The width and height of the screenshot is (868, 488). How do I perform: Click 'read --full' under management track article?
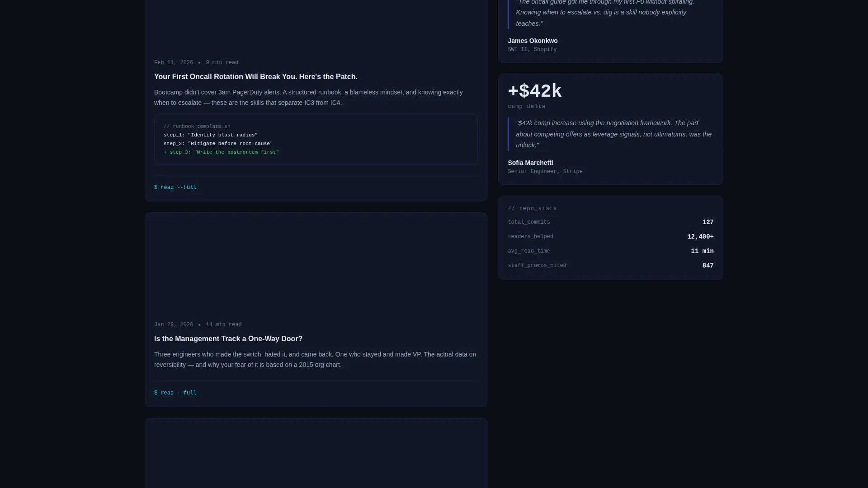click(175, 393)
